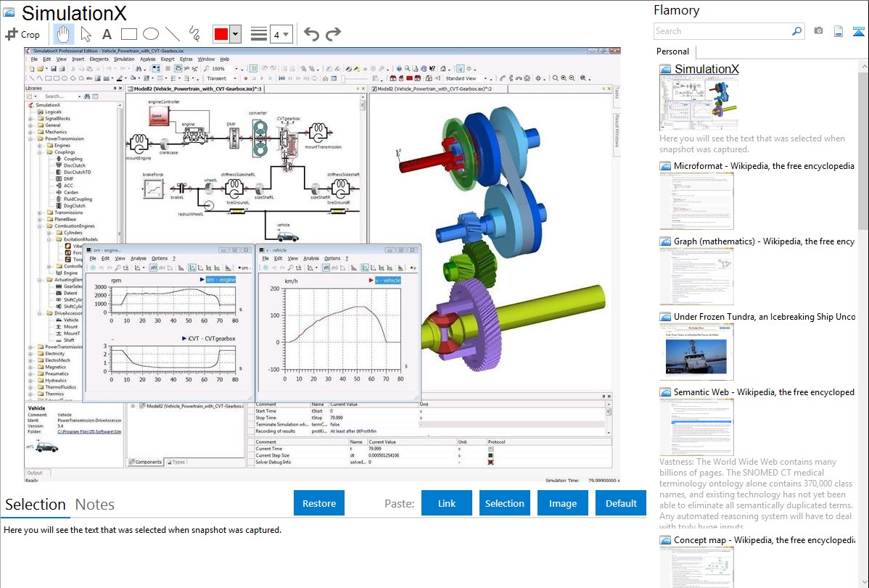The width and height of the screenshot is (869, 588).
Task: Open the Semantic Web snapshot thumbnail
Action: pos(696,427)
